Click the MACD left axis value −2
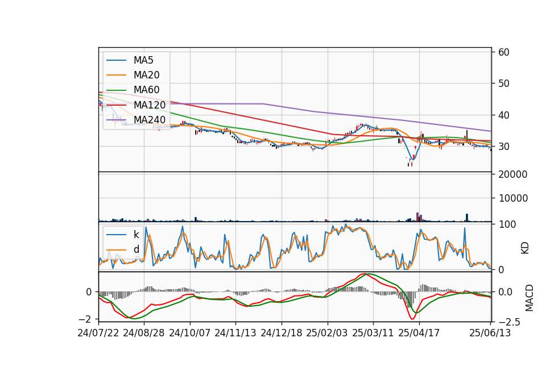 click(85, 319)
